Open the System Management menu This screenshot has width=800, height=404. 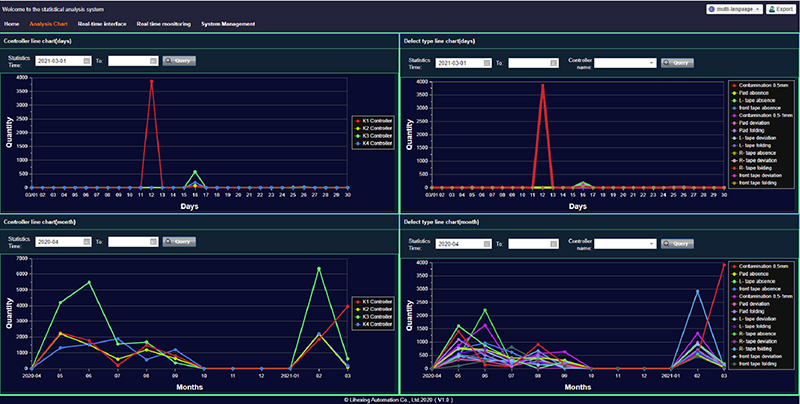(x=228, y=23)
